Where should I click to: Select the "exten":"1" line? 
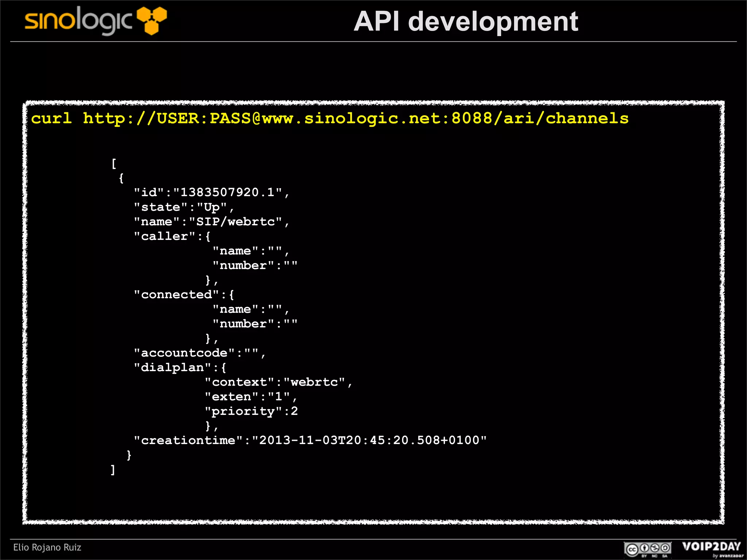pyautogui.click(x=251, y=397)
